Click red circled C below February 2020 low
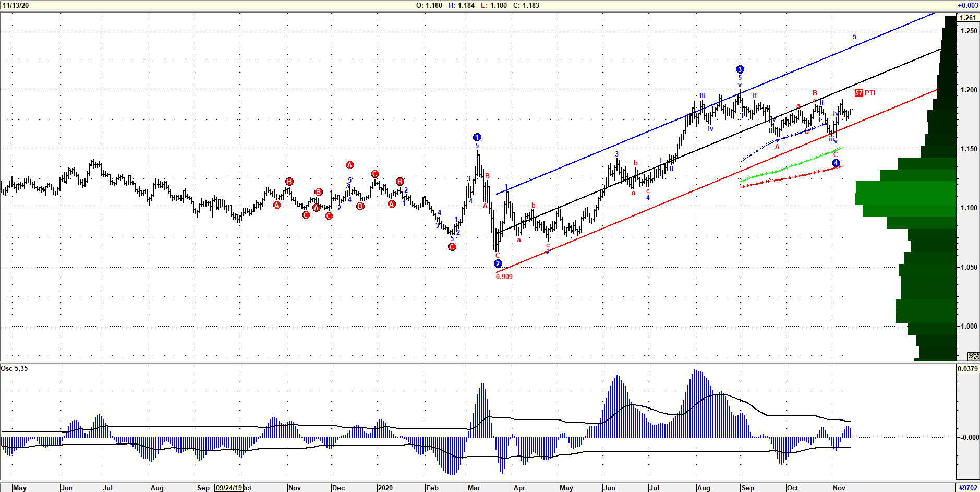980x492 pixels. pos(452,247)
